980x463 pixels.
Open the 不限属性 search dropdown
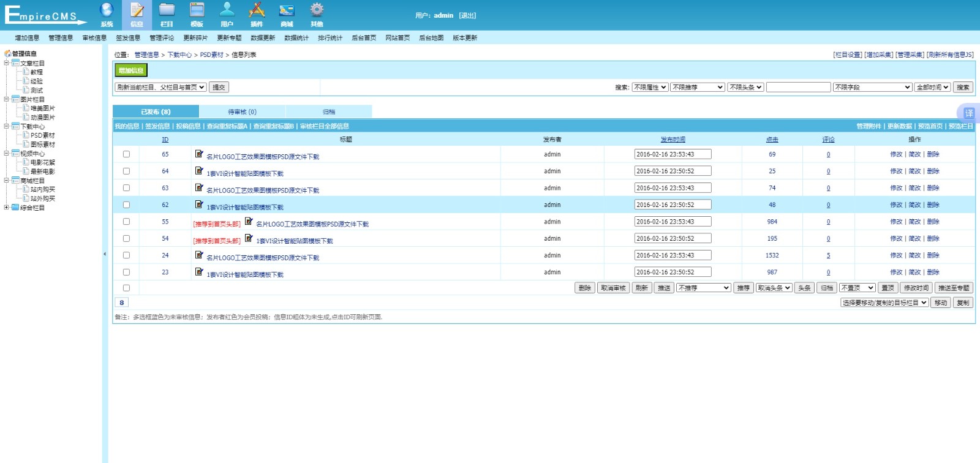point(650,88)
